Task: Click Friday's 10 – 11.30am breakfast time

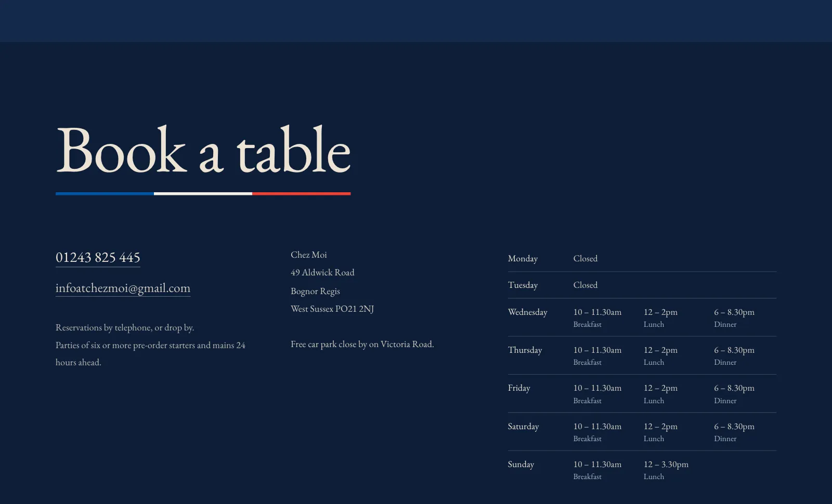Action: pyautogui.click(x=597, y=388)
